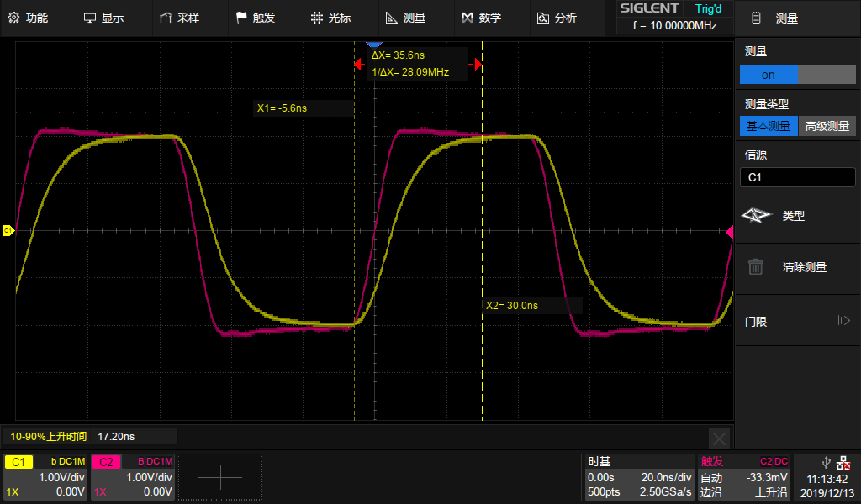Viewport: 861px width, 504px height.
Task: Click the 采样 waveform icon
Action: tap(166, 18)
